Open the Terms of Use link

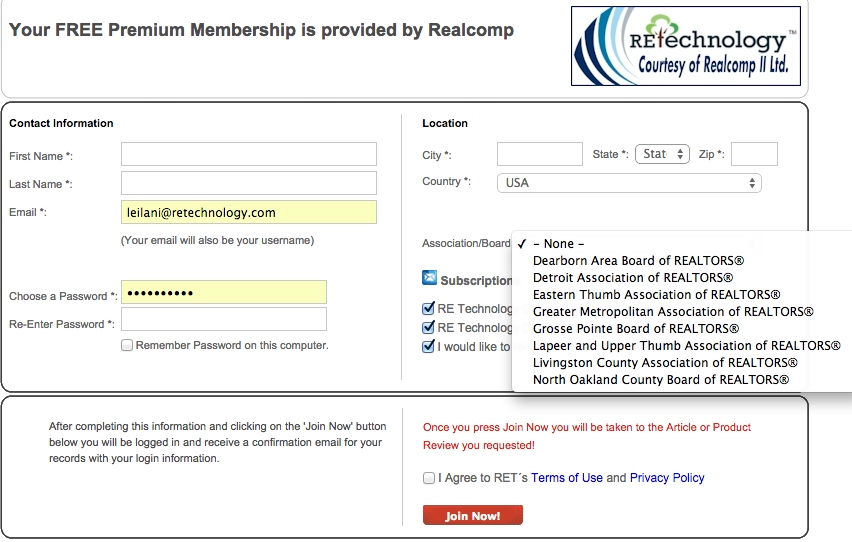(x=567, y=478)
